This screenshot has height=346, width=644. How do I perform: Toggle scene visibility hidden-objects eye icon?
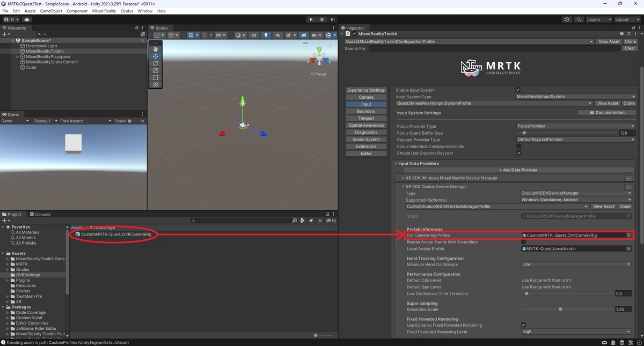[304, 35]
